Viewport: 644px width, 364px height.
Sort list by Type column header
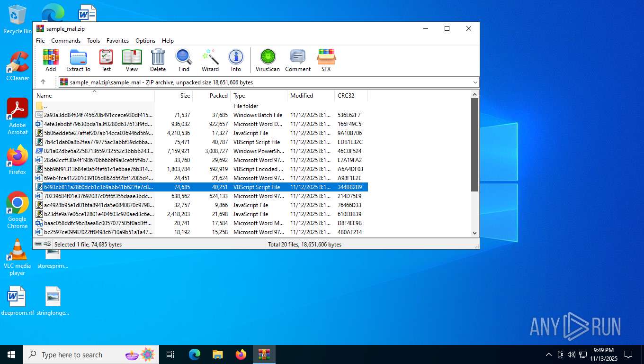click(259, 95)
